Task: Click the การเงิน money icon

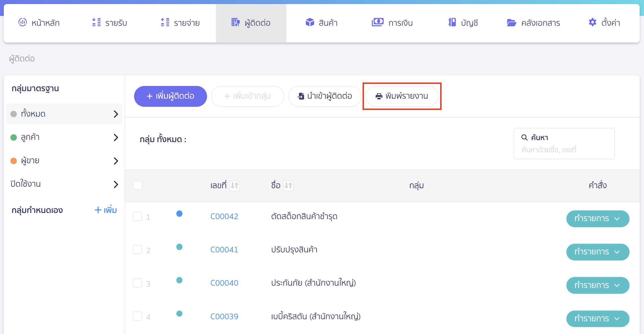Action: click(377, 22)
